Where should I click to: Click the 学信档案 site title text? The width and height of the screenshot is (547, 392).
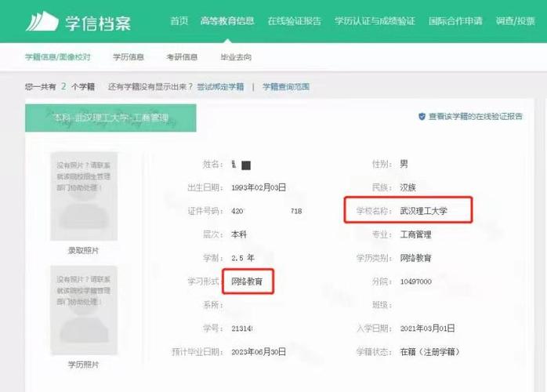(98, 23)
